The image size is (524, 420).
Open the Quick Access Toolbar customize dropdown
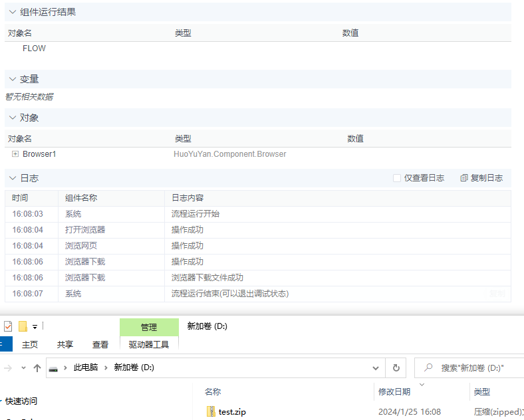coord(35,327)
